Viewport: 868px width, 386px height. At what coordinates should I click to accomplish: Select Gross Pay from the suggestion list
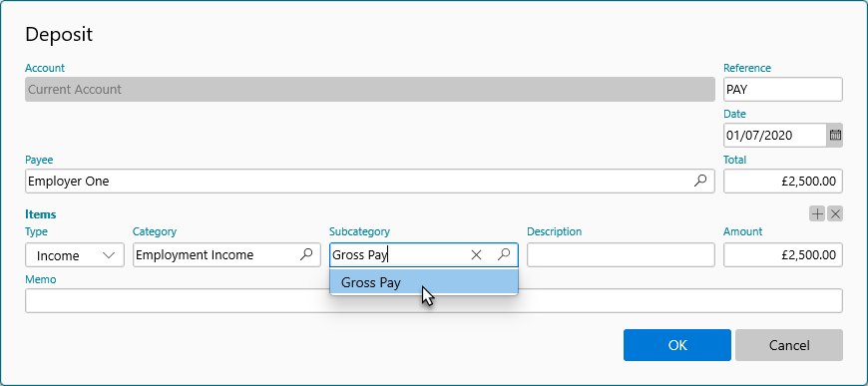[424, 282]
